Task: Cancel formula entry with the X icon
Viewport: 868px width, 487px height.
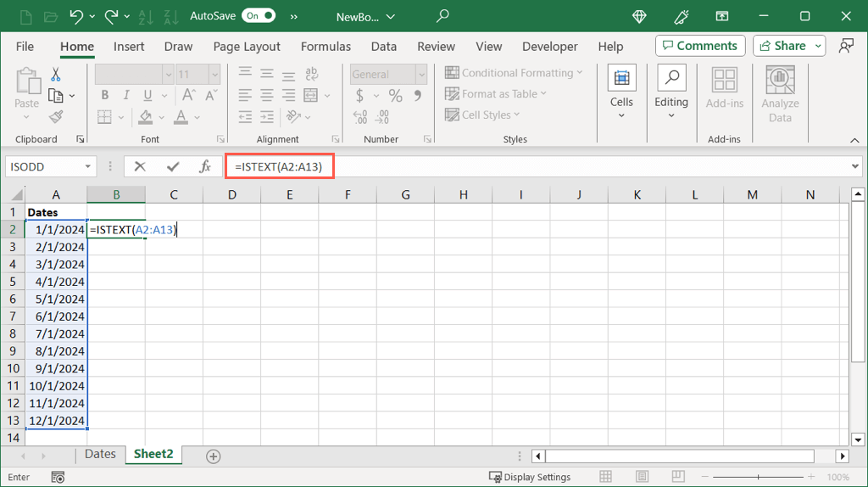Action: coord(140,167)
